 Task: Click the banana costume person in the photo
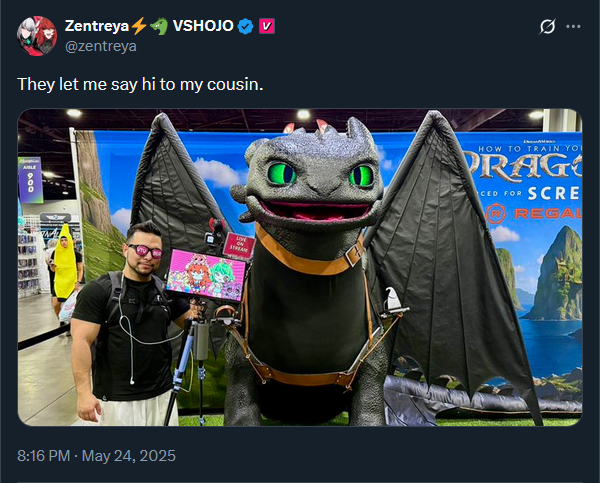66,264
